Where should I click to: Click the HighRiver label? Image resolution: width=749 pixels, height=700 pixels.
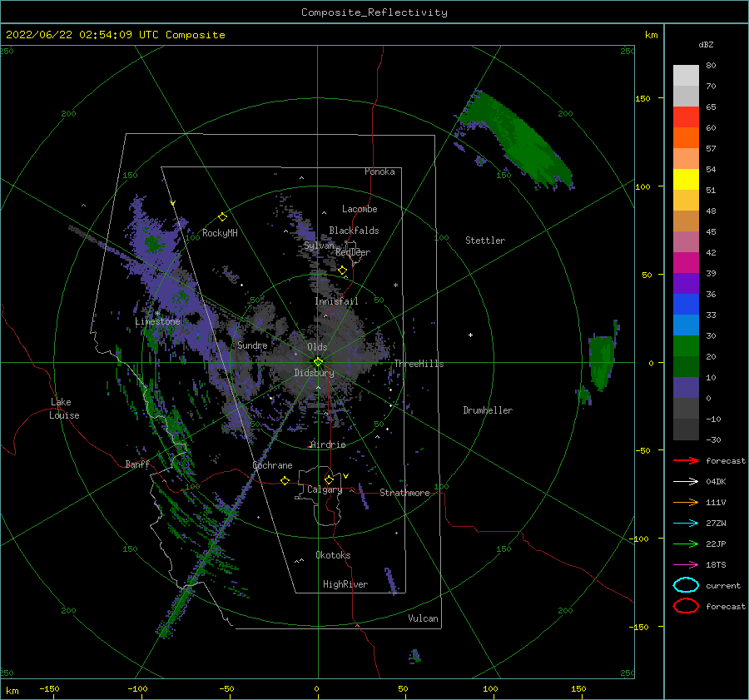pyautogui.click(x=345, y=584)
